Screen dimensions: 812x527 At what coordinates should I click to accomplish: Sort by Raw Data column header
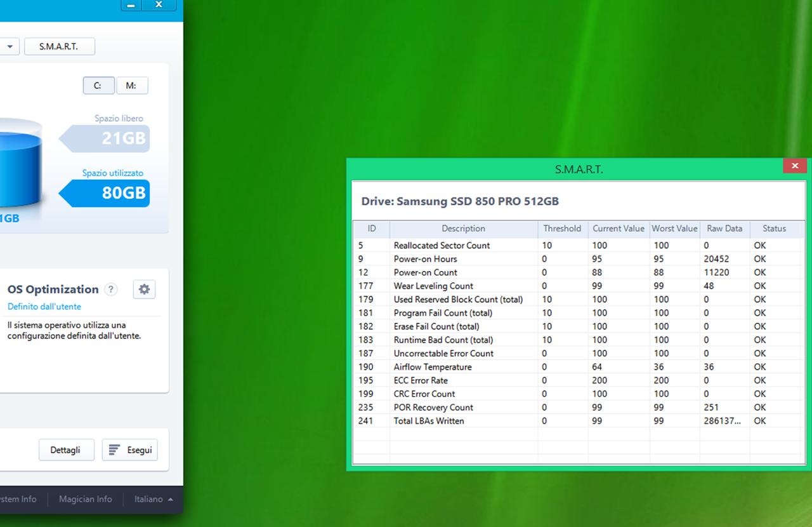coord(724,229)
